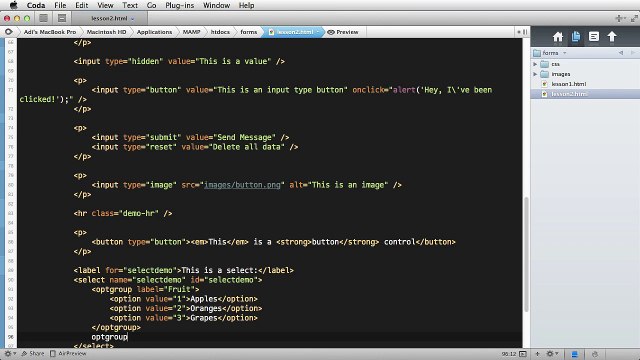Open the Edit menu
Screen dimensions: 640x360
pyautogui.click(x=82, y=5)
